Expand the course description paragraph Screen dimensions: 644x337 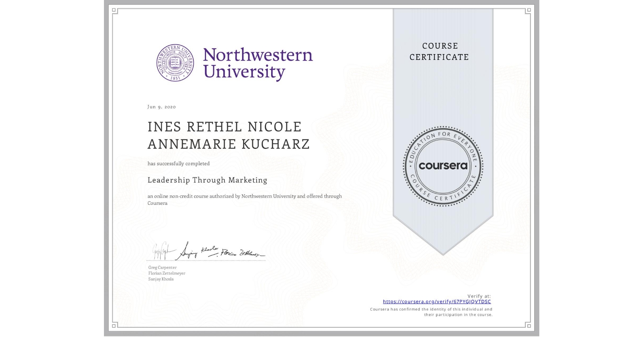[244, 199]
